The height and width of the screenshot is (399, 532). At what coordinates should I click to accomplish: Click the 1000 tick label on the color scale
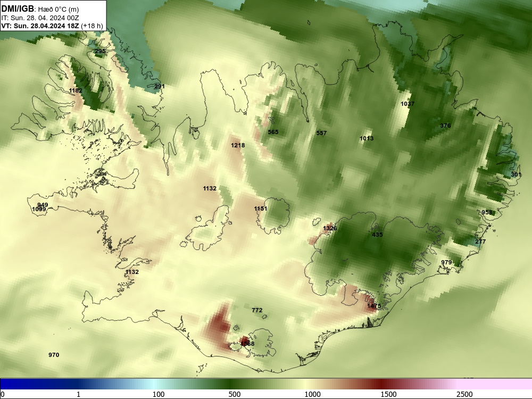click(312, 394)
